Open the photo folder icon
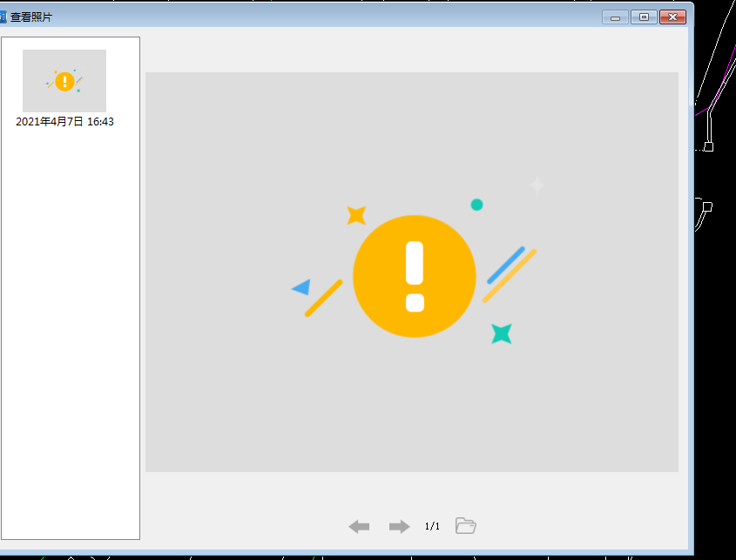Image resolution: width=736 pixels, height=560 pixels. 466,526
